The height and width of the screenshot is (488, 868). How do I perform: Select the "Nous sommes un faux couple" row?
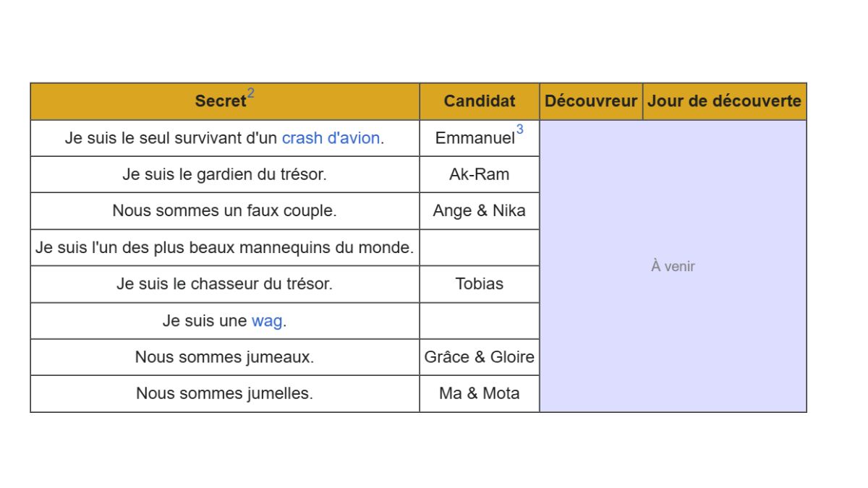click(224, 211)
